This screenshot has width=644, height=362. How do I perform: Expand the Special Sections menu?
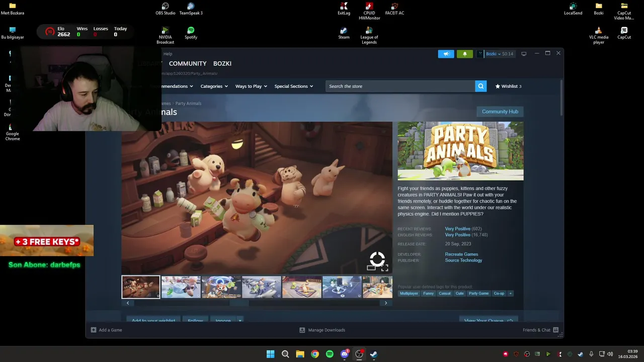tap(294, 86)
